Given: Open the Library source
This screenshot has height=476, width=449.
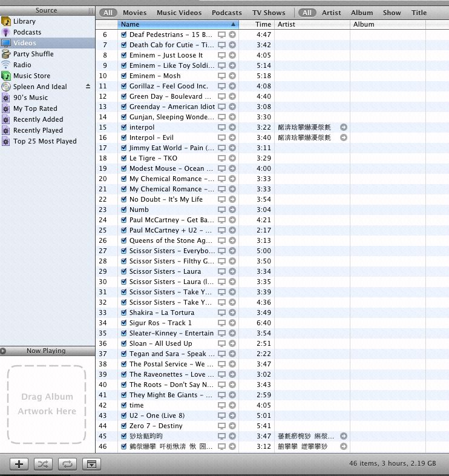Looking at the screenshot, I should pos(24,21).
